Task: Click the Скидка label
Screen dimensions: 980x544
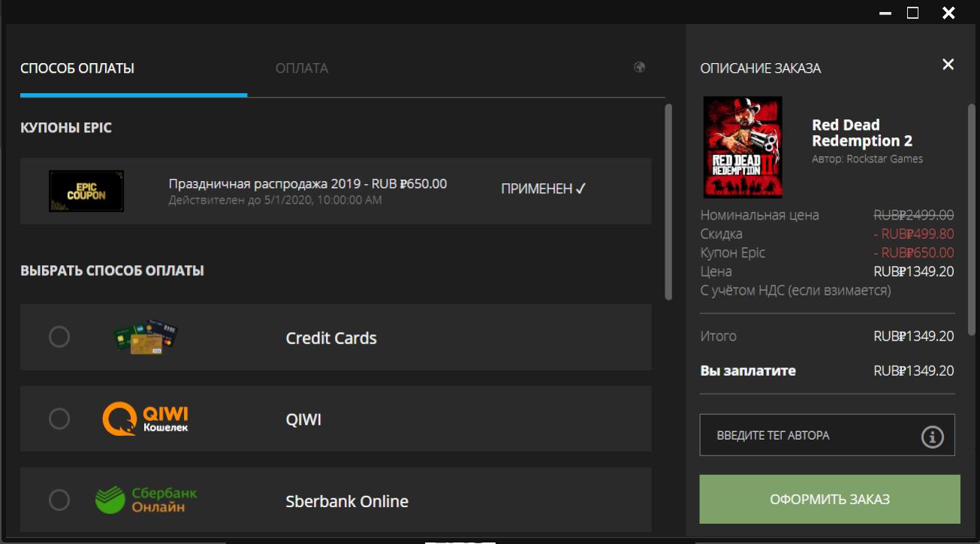Action: coord(721,234)
